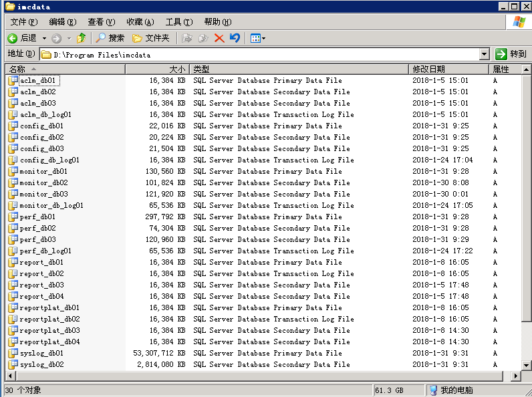The image size is (532, 397).
Task: Select the syslog_db01 file icon
Action: [13, 354]
